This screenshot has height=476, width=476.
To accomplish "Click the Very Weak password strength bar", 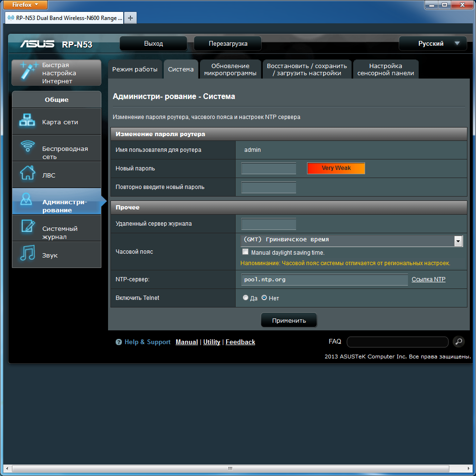I will (336, 168).
